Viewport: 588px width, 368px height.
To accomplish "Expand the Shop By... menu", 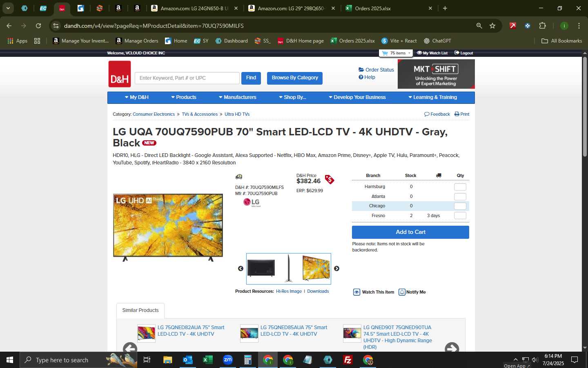I will pyautogui.click(x=292, y=97).
